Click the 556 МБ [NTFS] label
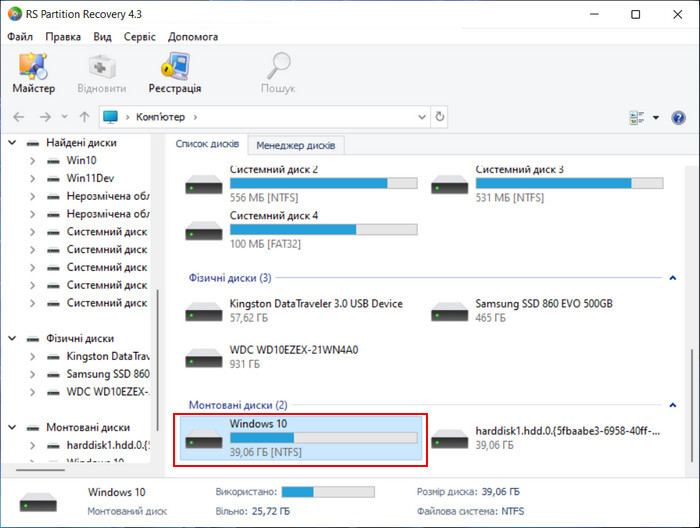Image resolution: width=700 pixels, height=528 pixels. coord(264,198)
